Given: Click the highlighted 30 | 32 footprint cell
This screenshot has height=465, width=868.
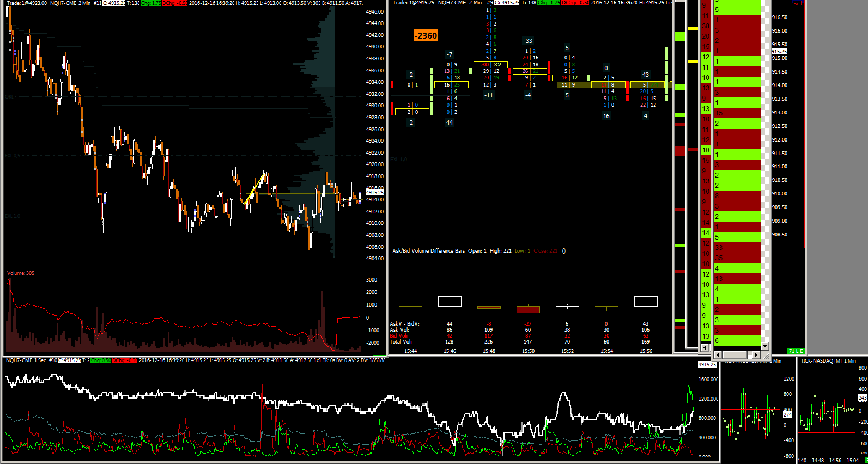Looking at the screenshot, I should pos(491,64).
